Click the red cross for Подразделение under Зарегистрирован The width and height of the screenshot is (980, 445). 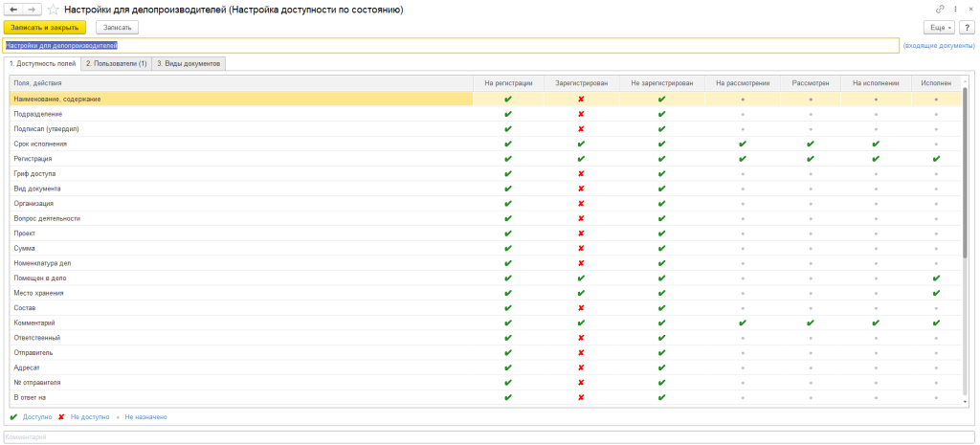tap(581, 114)
